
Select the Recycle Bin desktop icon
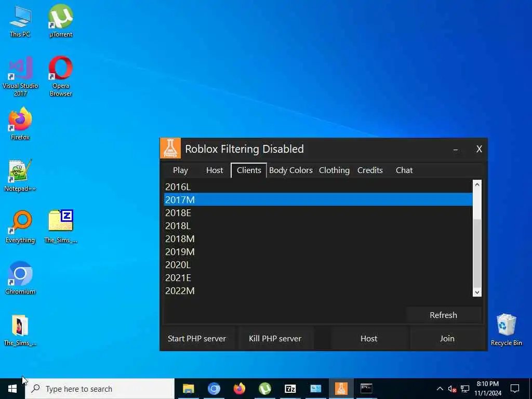[506, 329]
